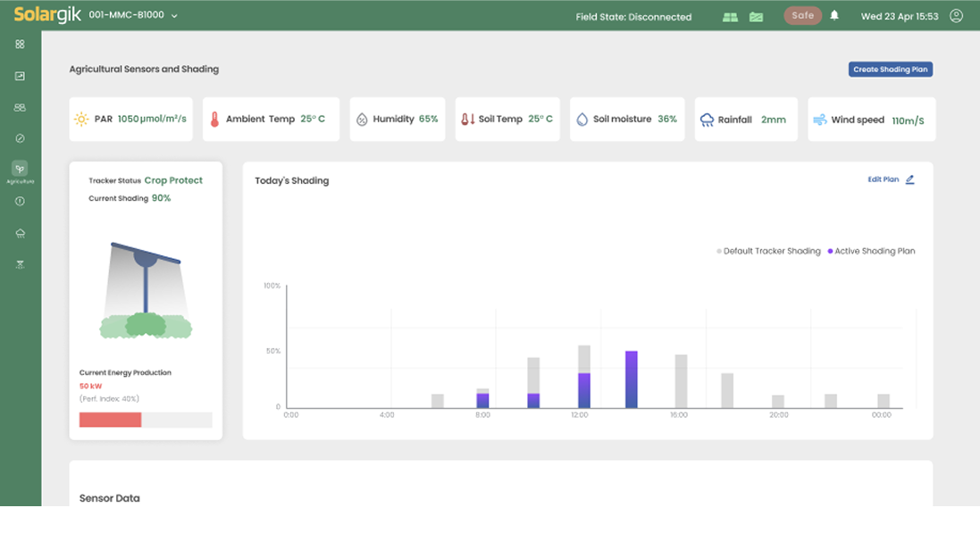Click the Humidity 65% value
The height and width of the screenshot is (533, 980).
pos(428,119)
